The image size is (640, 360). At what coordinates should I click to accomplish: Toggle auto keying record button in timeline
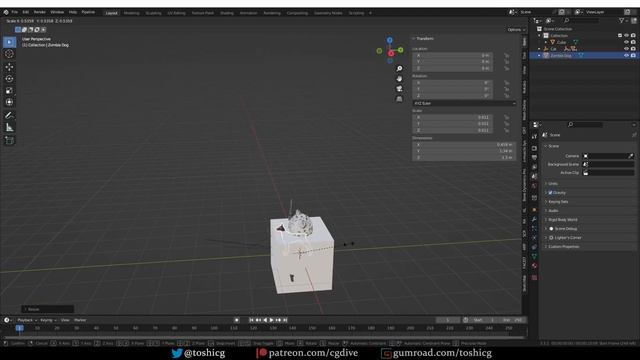click(236, 320)
